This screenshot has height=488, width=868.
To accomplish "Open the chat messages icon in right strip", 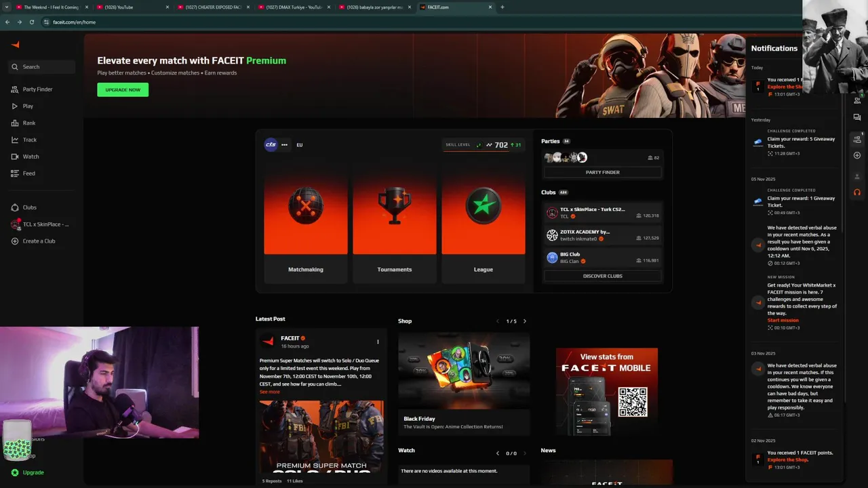I will pyautogui.click(x=857, y=117).
